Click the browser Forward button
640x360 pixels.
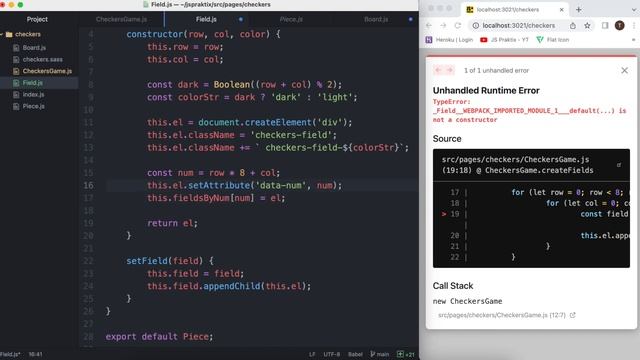click(443, 25)
